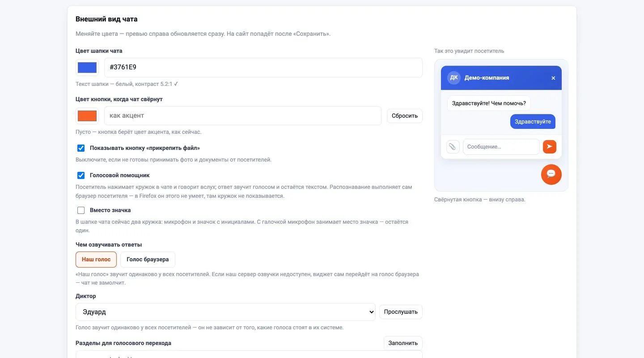
Task: Focus the «как акцент» color input
Action: tap(243, 115)
